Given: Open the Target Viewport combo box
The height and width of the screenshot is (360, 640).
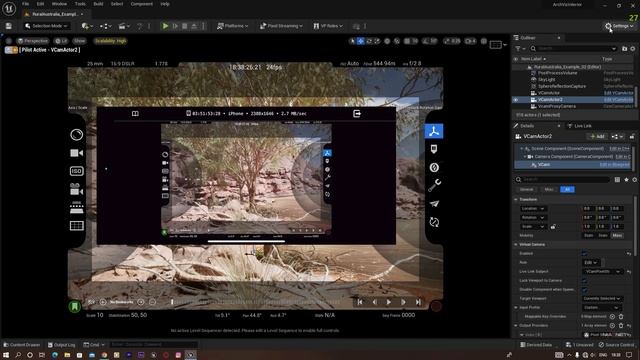Looking at the screenshot, I should [602, 298].
